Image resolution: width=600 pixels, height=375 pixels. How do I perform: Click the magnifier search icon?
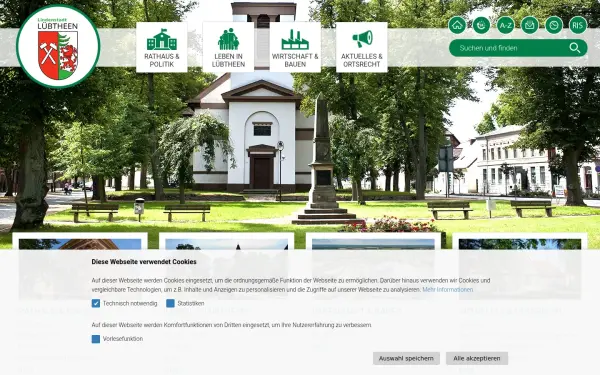(575, 48)
